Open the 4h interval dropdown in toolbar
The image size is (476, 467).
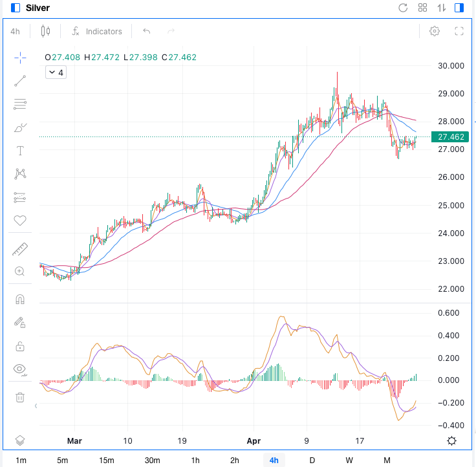(15, 31)
